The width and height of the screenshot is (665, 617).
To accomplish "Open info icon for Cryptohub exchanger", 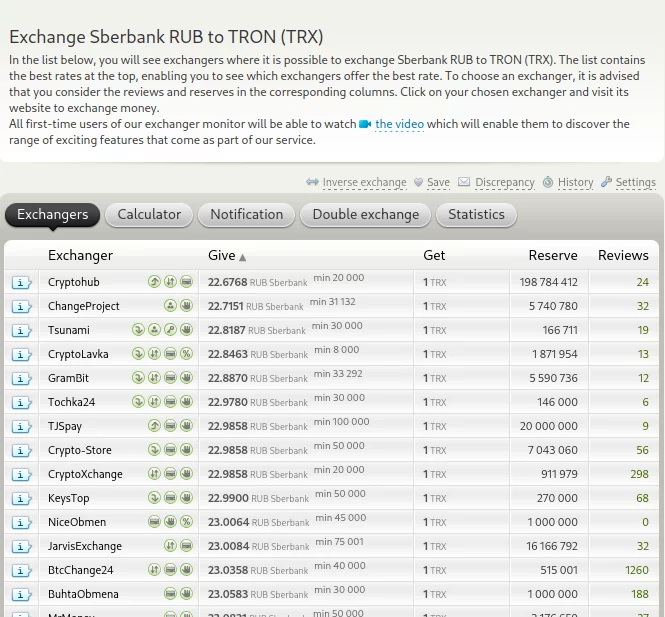I will coord(21,283).
